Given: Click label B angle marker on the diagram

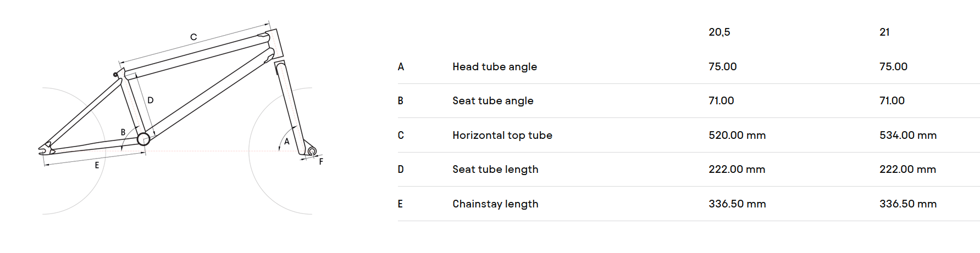Looking at the screenshot, I should point(123,132).
